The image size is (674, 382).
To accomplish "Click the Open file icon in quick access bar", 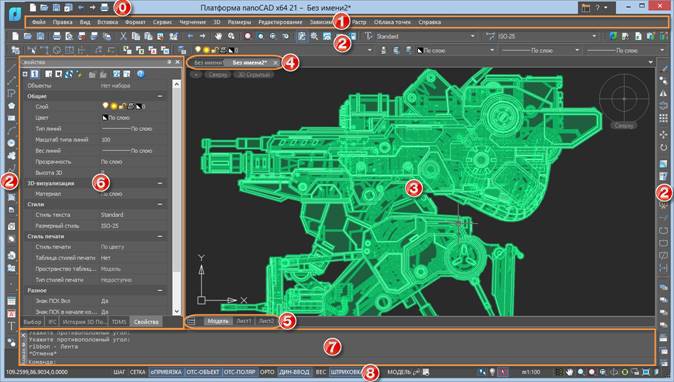I will 44,8.
